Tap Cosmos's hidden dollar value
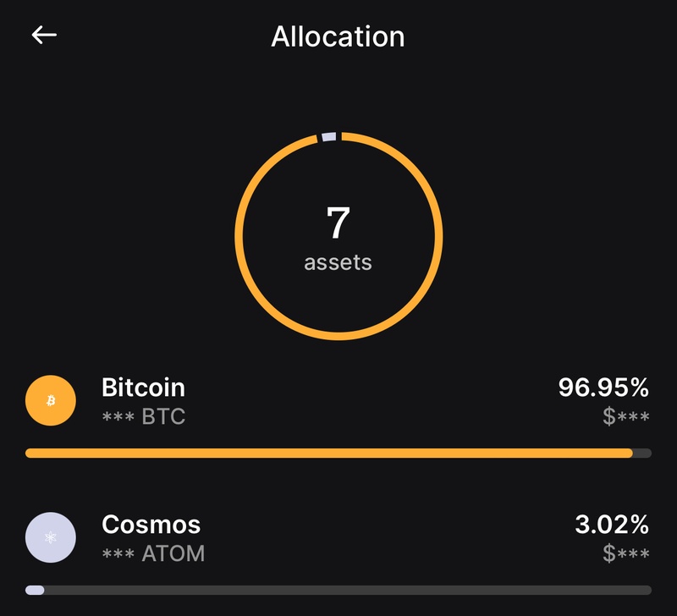Viewport: 677px width, 616px height. 626,554
